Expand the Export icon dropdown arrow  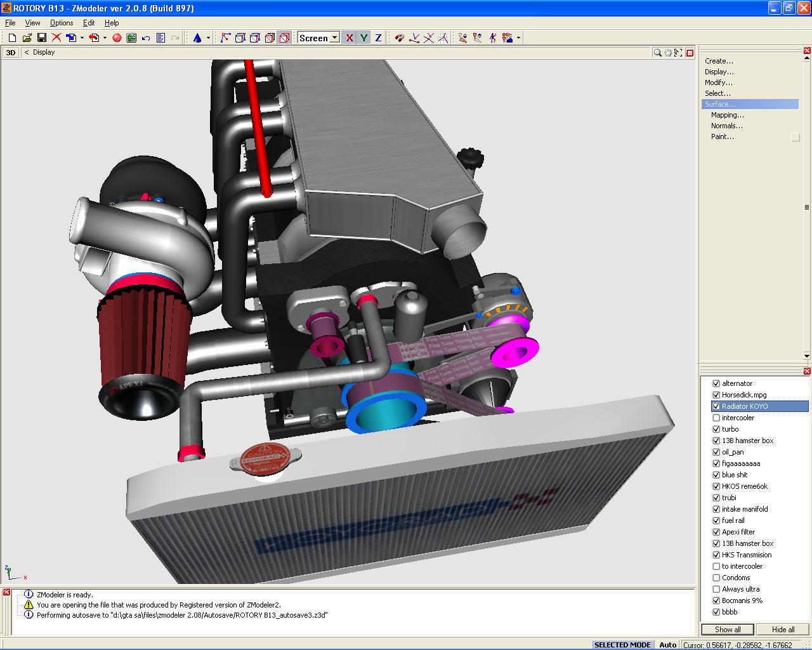[105, 38]
